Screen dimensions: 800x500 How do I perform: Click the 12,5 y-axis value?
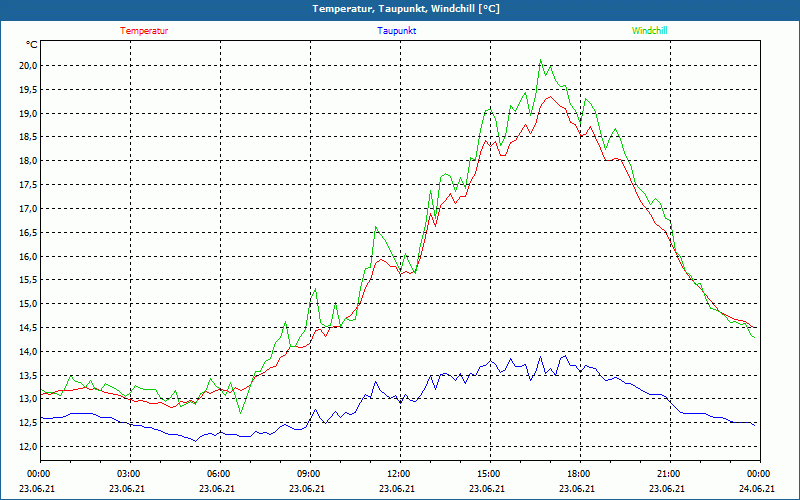click(x=29, y=422)
